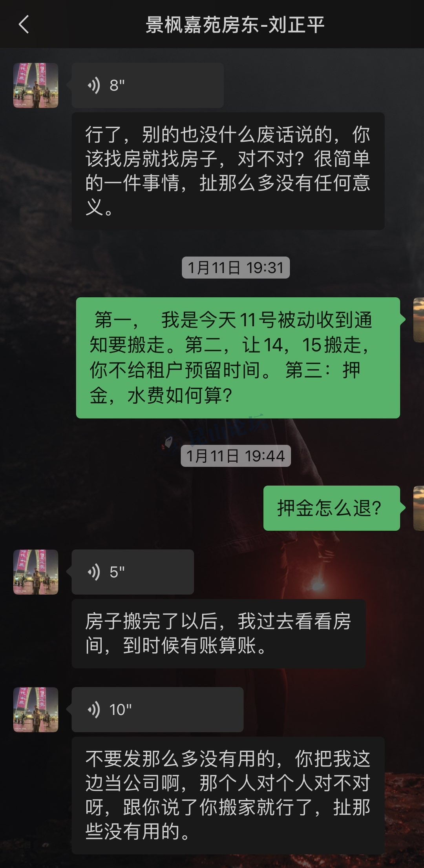
Task: Open landlord avatar next to 10" voice message
Action: [x=36, y=710]
